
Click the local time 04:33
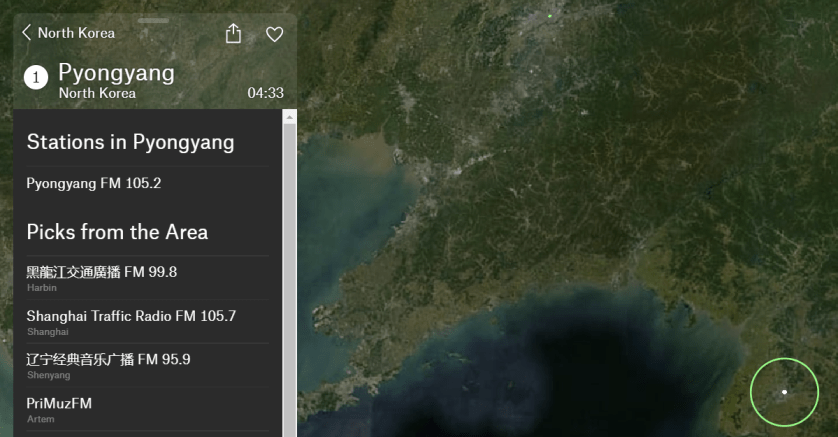[x=265, y=93]
